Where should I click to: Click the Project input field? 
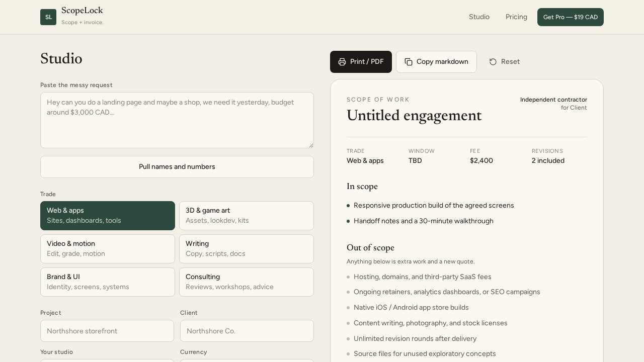(x=107, y=331)
